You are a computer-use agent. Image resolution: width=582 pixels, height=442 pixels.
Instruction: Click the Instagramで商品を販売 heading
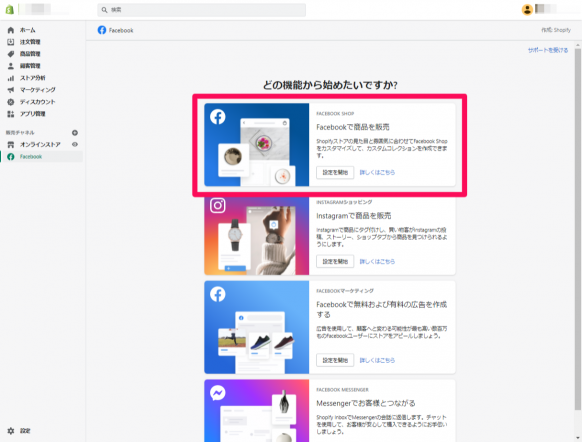[x=353, y=216]
